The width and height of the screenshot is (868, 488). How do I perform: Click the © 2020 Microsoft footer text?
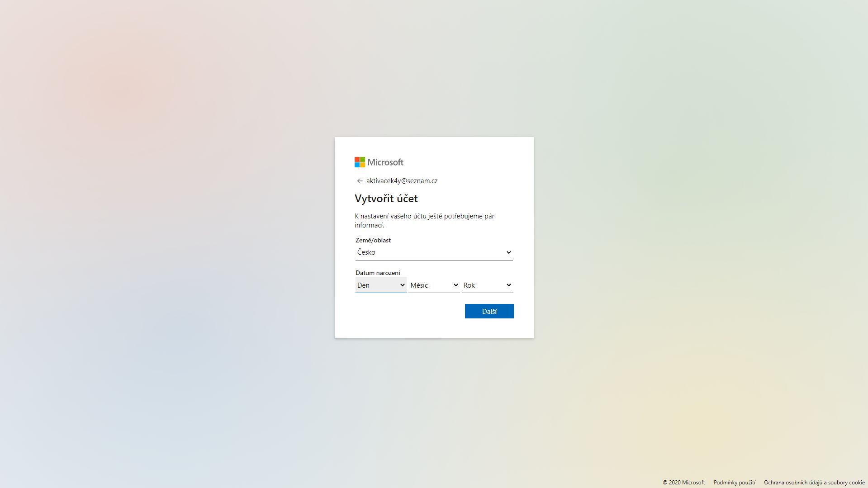(683, 483)
